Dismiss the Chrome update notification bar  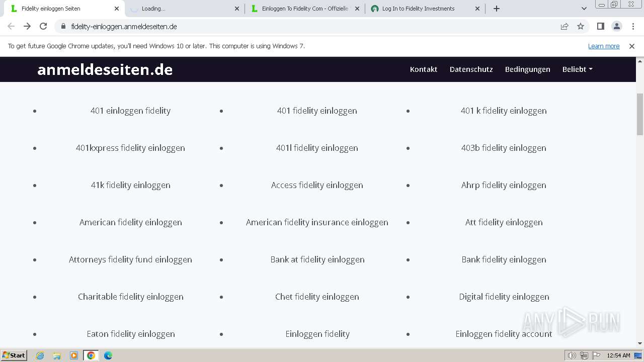[632, 46]
